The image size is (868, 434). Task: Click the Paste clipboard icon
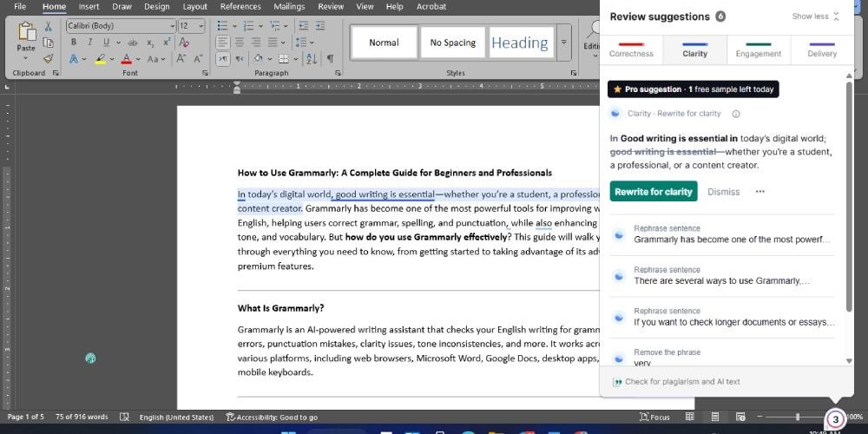point(26,31)
